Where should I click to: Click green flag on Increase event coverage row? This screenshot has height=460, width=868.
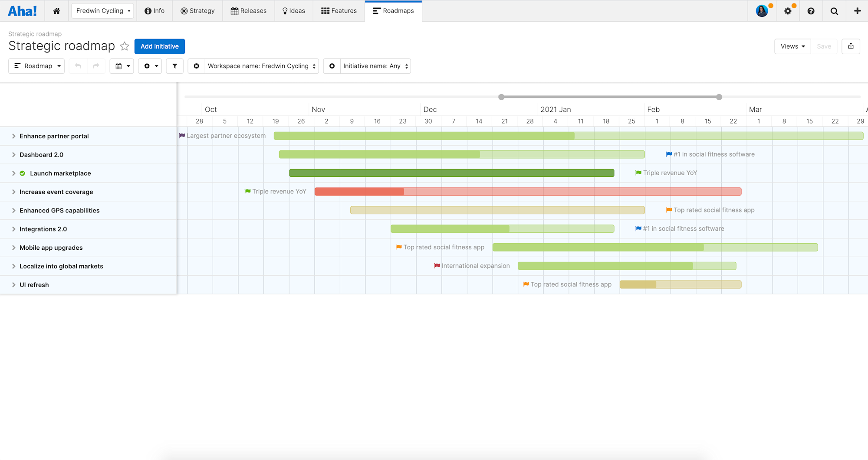pyautogui.click(x=248, y=192)
